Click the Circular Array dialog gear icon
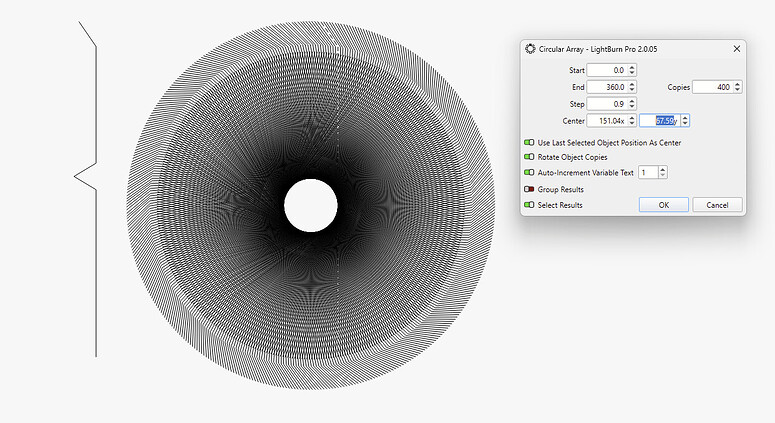This screenshot has height=423, width=775. 530,49
